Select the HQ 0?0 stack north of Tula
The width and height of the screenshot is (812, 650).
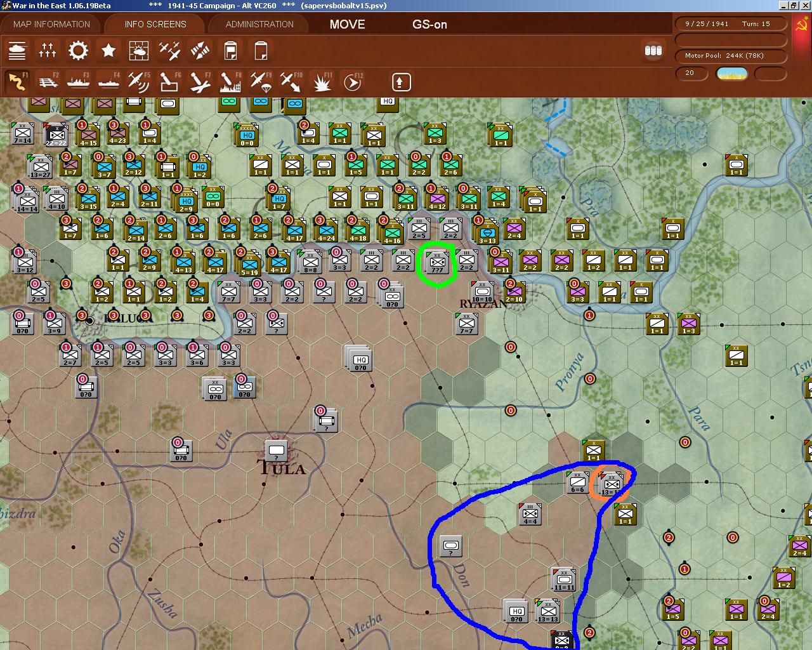[359, 359]
